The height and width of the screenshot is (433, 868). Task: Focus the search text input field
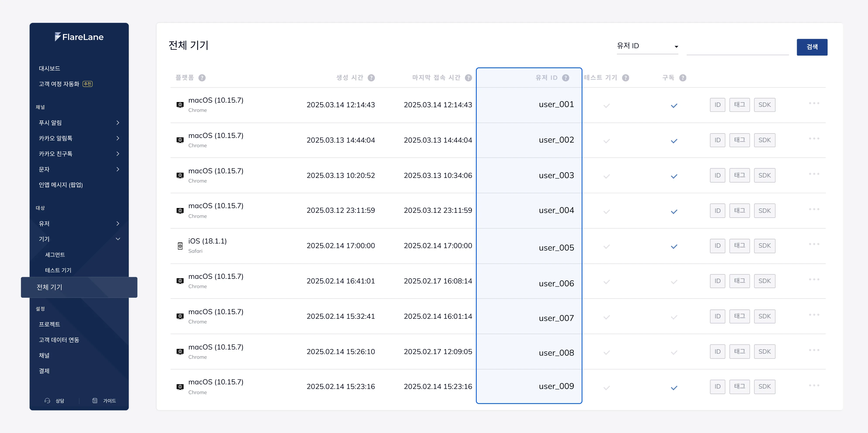(738, 47)
